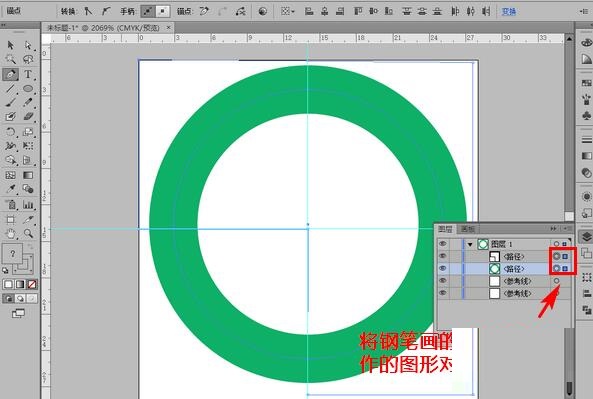Viewport: 593px width, 399px height.
Task: Select the Hand pan tool
Action: coord(11,234)
